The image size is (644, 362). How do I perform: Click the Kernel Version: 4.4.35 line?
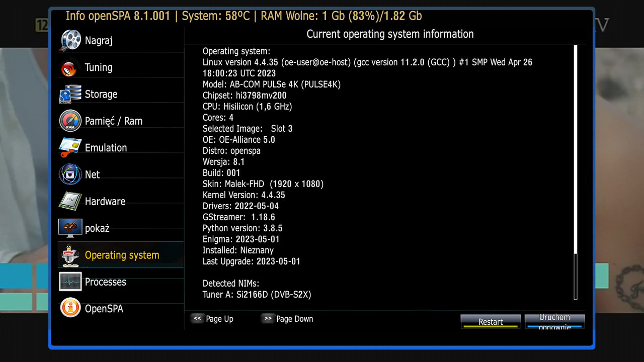pos(244,195)
